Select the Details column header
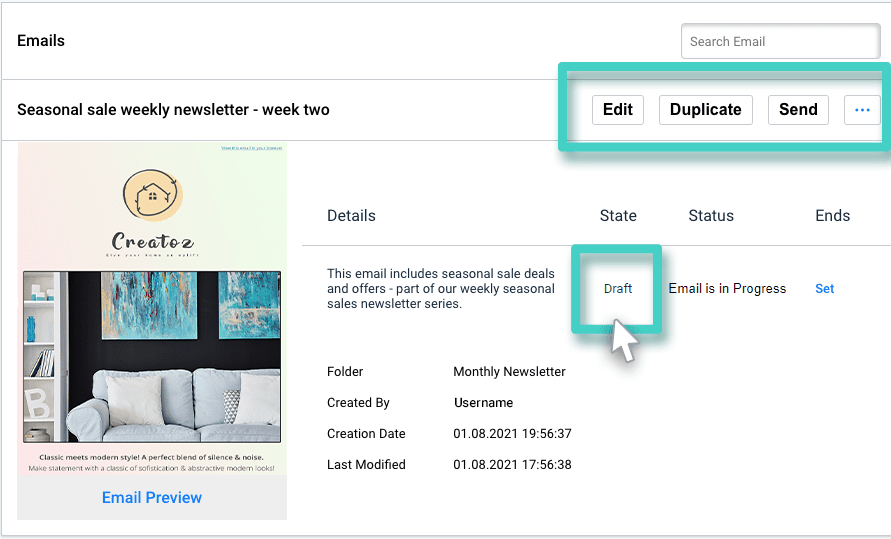The image size is (891, 539). pos(351,216)
